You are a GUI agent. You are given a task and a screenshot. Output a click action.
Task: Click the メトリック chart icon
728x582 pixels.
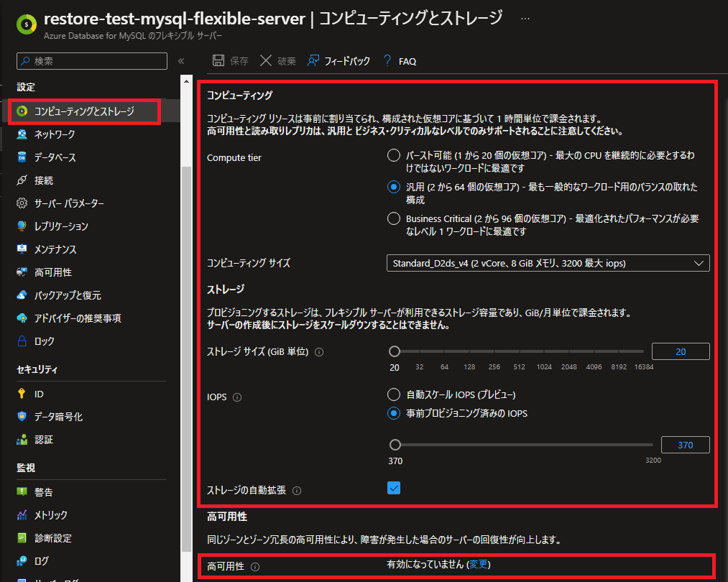[22, 514]
